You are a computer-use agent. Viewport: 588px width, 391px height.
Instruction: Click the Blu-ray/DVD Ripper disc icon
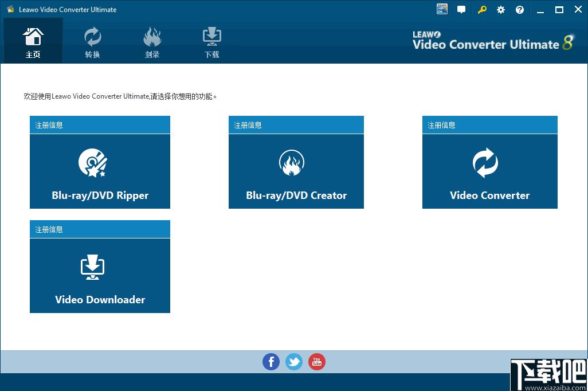tap(93, 163)
